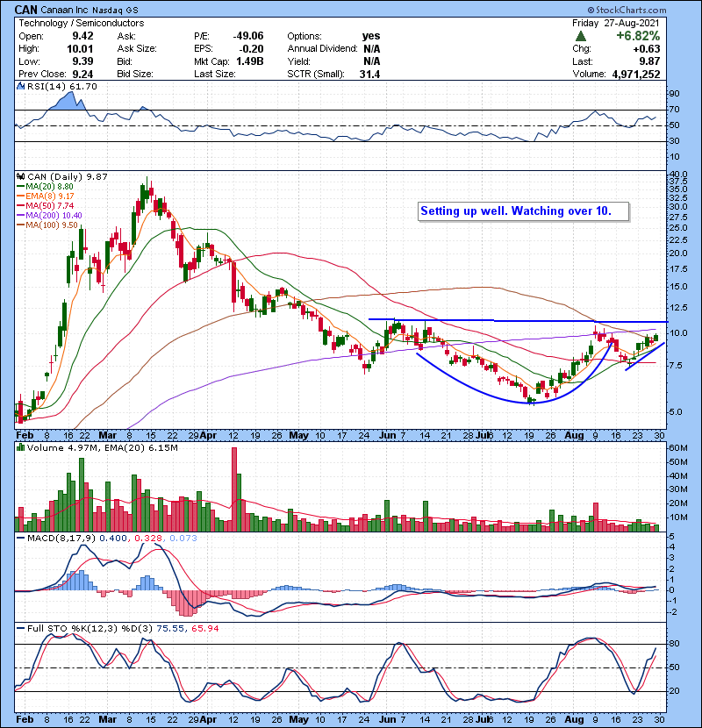Viewport: 702px width, 728px height.
Task: Click the tallest red volume bar in mid-April
Action: click(x=234, y=489)
